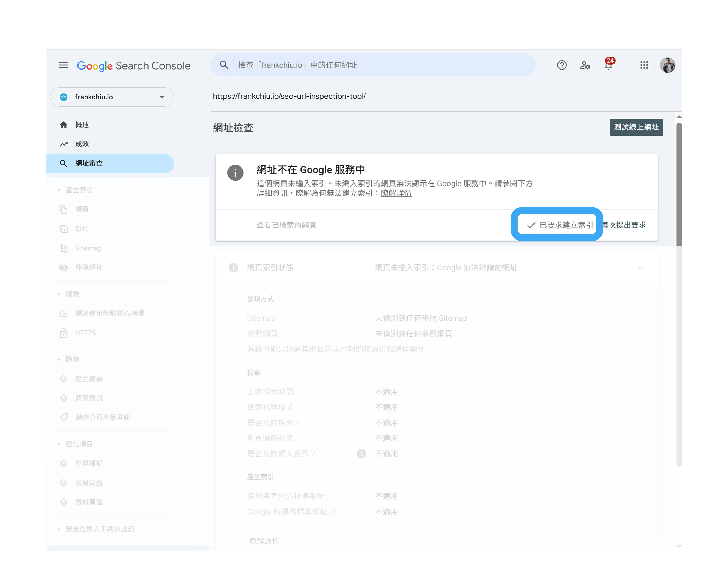The width and height of the screenshot is (728, 588).
Task: Select Sitemap in sidebar
Action: point(88,248)
